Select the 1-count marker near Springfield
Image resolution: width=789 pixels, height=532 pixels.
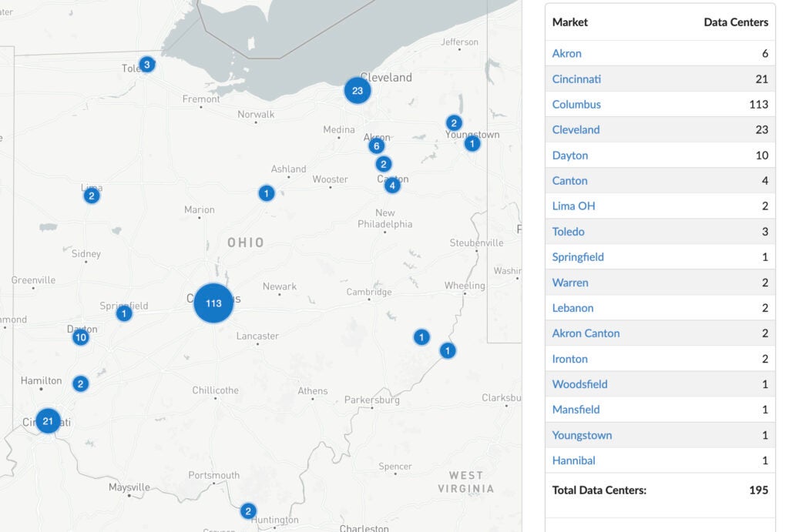click(x=123, y=313)
